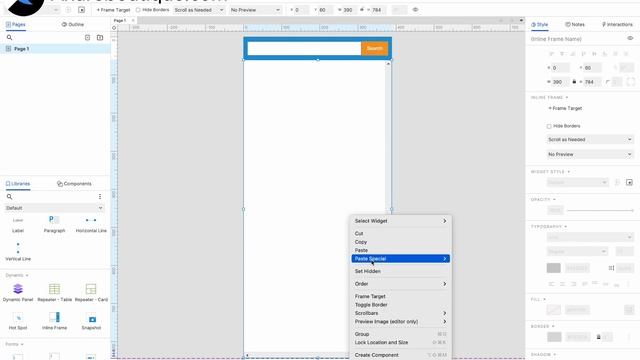Viewport: 640px width, 360px height.
Task: Open Paste Special submenu
Action: [400, 258]
